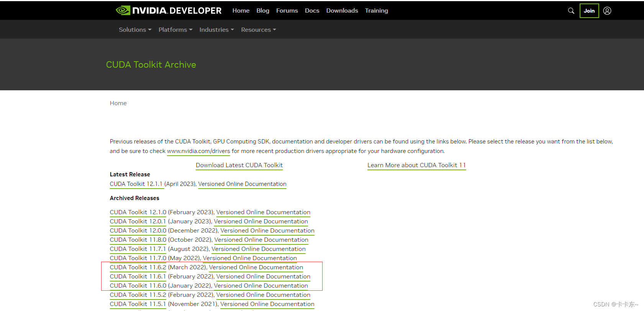Open documentation link for CUDA 11.6.1
The width and height of the screenshot is (644, 311).
263,277
